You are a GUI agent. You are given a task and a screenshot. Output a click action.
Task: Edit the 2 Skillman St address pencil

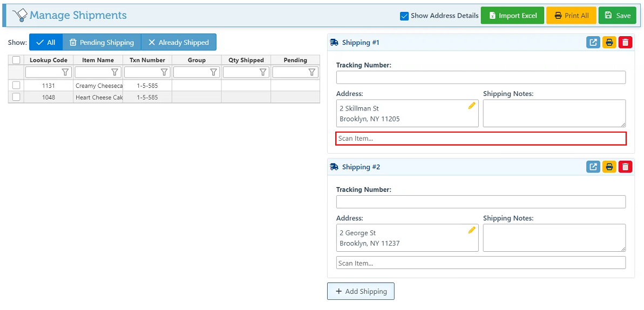click(472, 106)
